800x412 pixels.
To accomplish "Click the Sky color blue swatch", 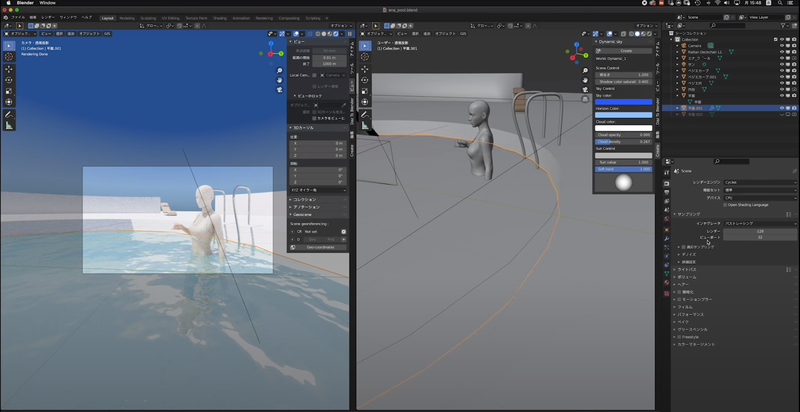I will [x=623, y=102].
